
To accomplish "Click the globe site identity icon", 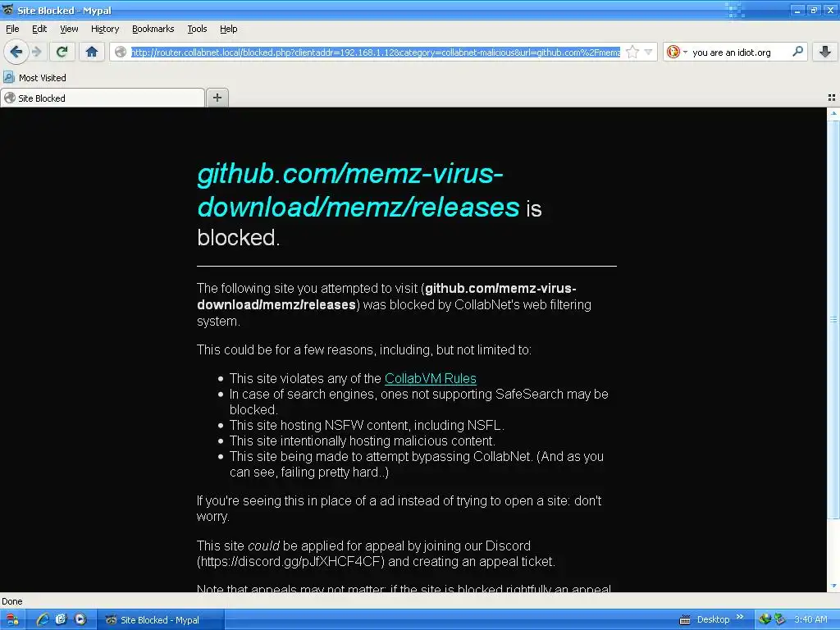I will point(121,52).
